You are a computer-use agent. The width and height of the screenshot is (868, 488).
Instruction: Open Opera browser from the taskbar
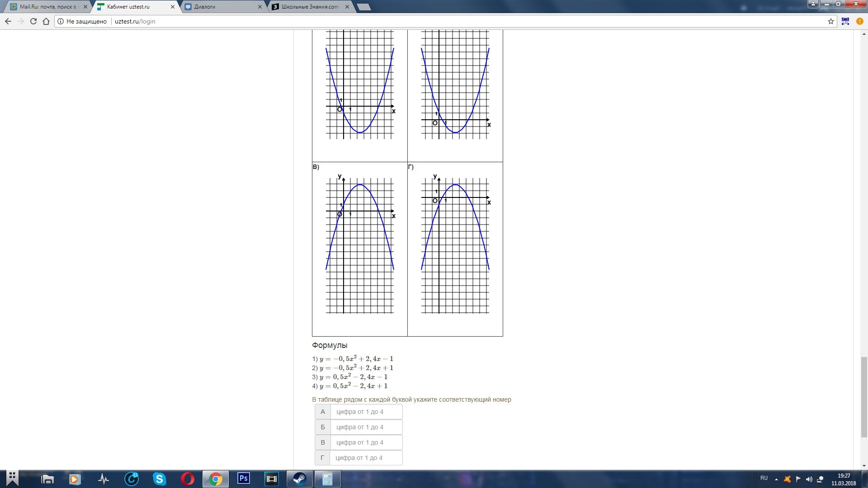(x=188, y=479)
